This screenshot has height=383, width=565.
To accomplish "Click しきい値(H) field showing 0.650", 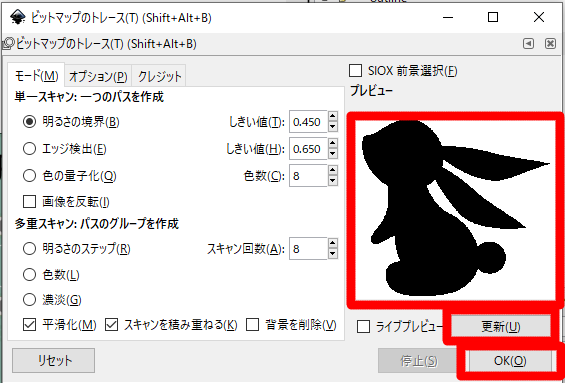I will pos(308,149).
